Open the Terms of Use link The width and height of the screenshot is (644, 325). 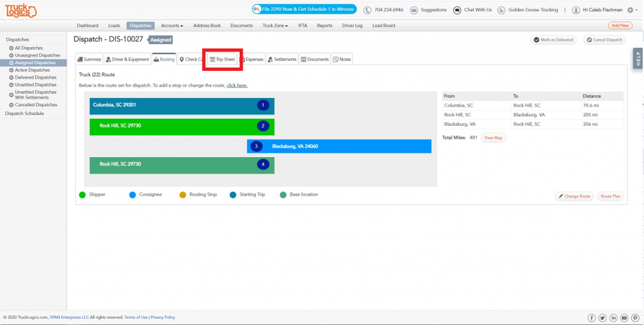coord(136,317)
